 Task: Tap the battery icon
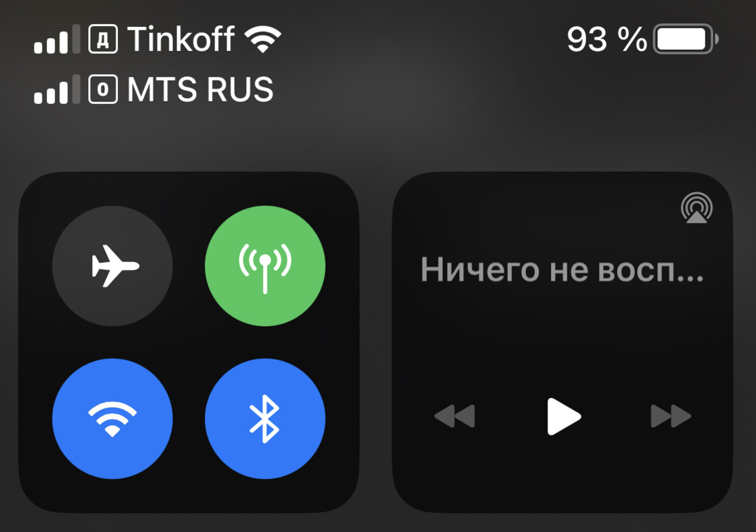tap(686, 39)
